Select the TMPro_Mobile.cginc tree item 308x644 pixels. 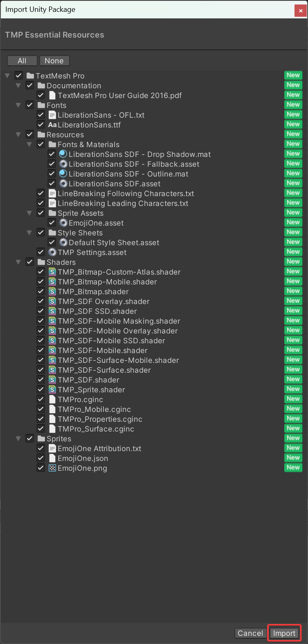[94, 409]
